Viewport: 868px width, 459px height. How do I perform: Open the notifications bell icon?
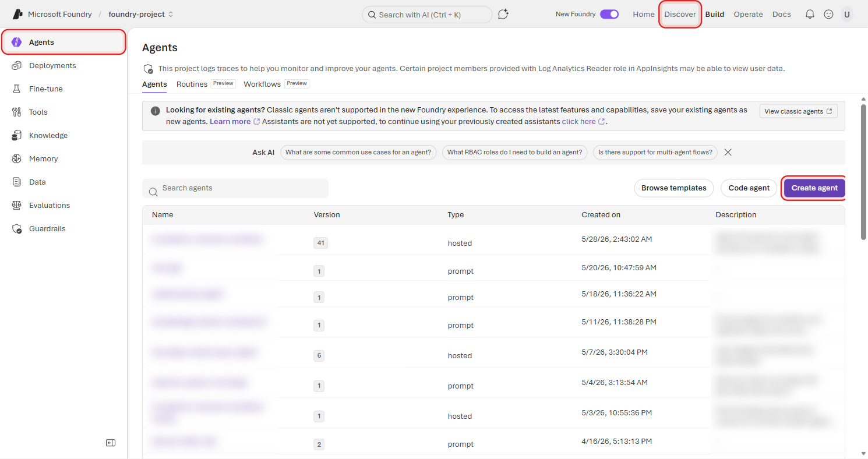tap(810, 14)
